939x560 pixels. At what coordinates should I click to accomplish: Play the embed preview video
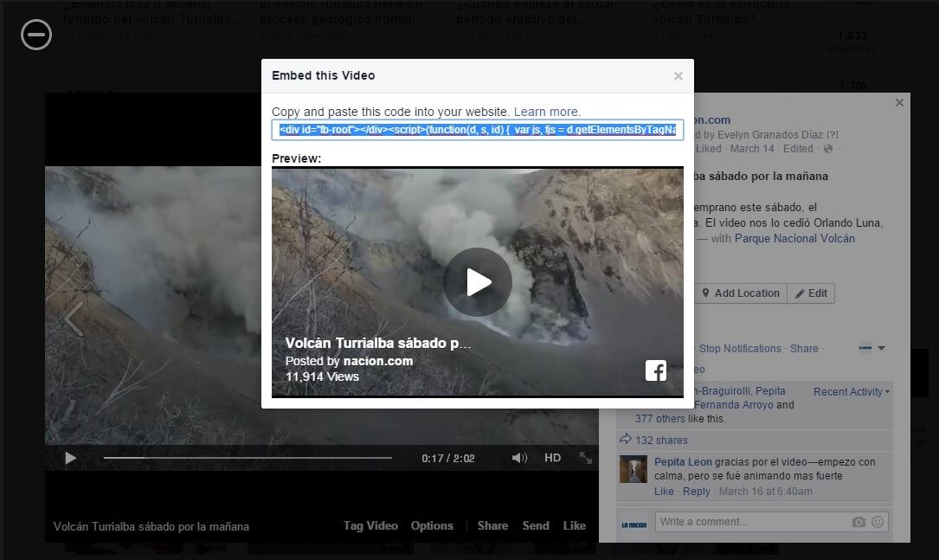point(478,282)
